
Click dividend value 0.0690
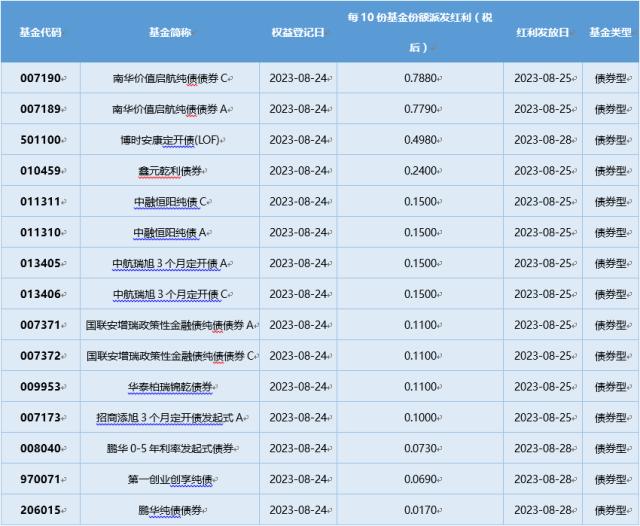[420, 479]
